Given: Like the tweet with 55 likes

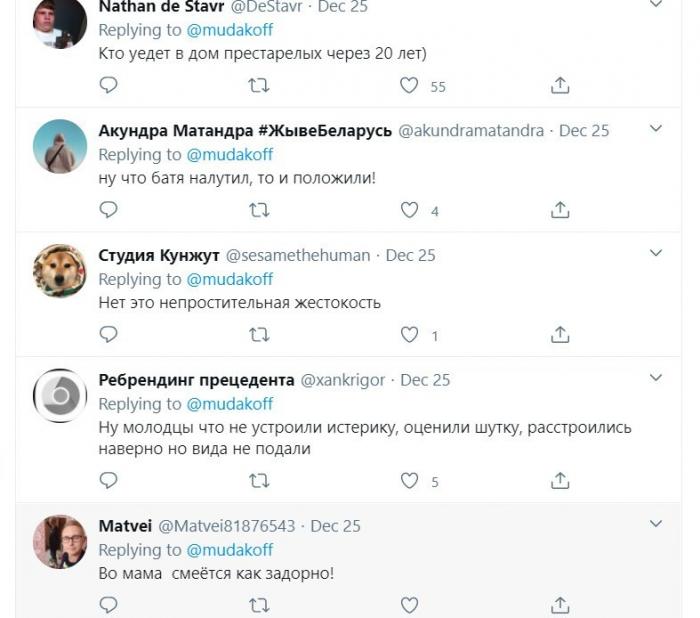Looking at the screenshot, I should point(409,86).
